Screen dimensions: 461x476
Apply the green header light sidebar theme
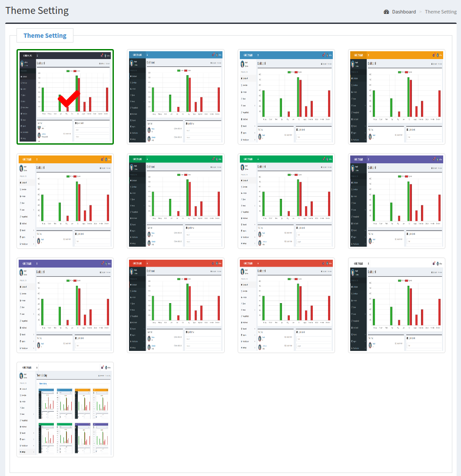click(286, 201)
